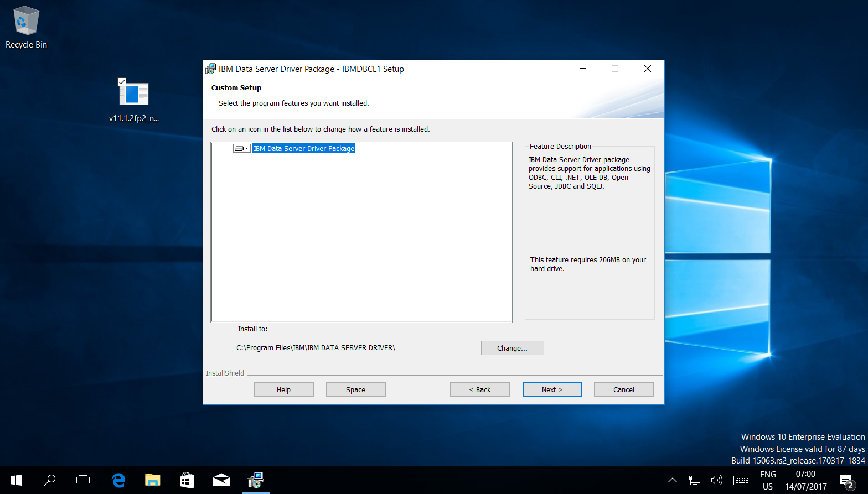Select the IBM Data Server Driver Package tree item

point(304,148)
